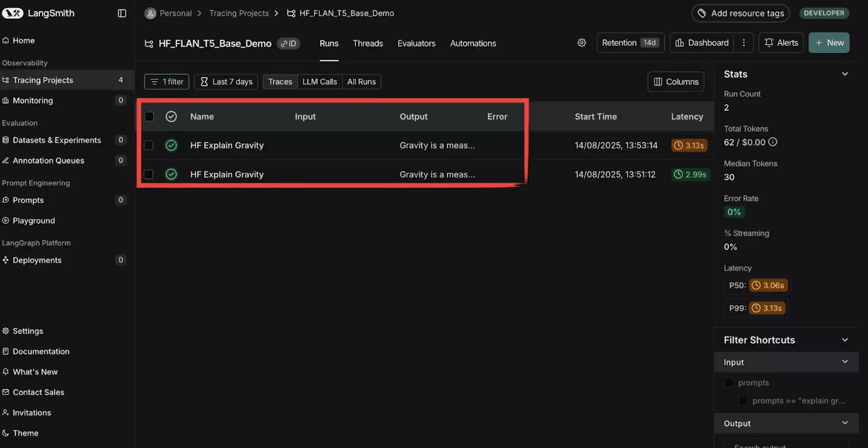Click the New button
The height and width of the screenshot is (448, 868).
(829, 43)
